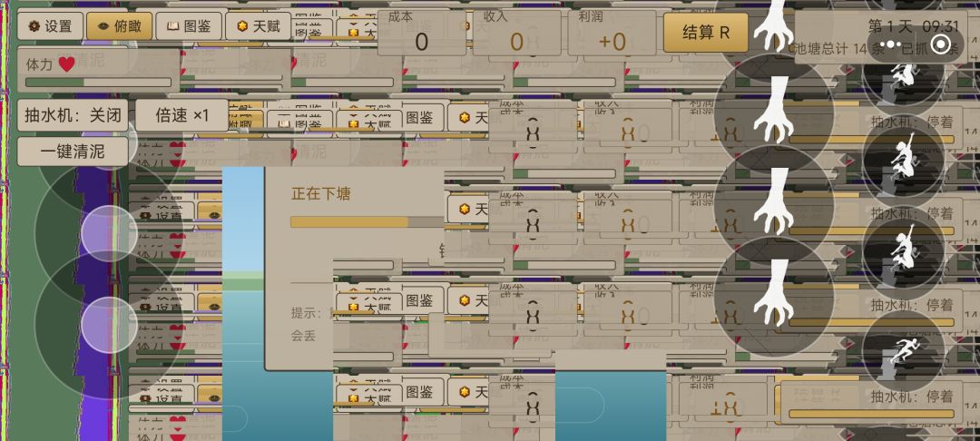Toggle the 抽水机：关闭 pump switch
The image size is (980, 441).
73,115
